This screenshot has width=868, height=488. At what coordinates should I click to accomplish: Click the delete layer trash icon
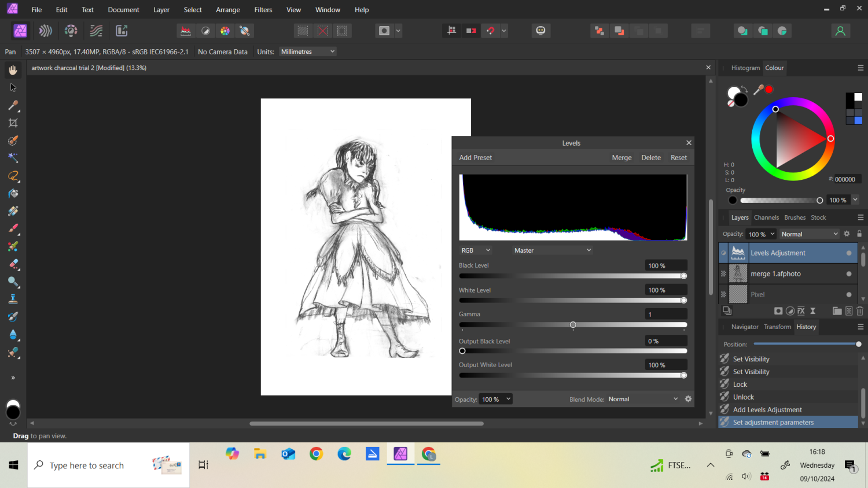(860, 310)
